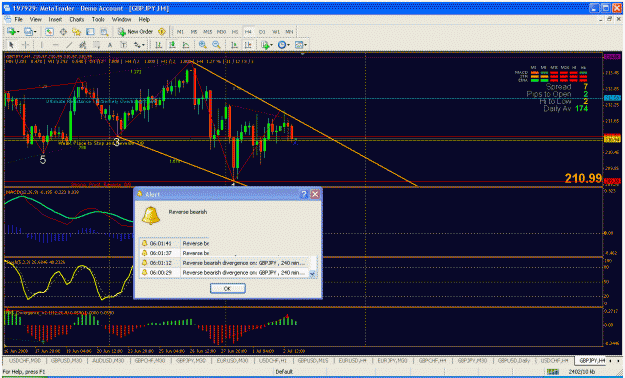Switch to the USDCHF,M30 chart tab
Image resolution: width=625 pixels, height=378 pixels.
coord(25,361)
